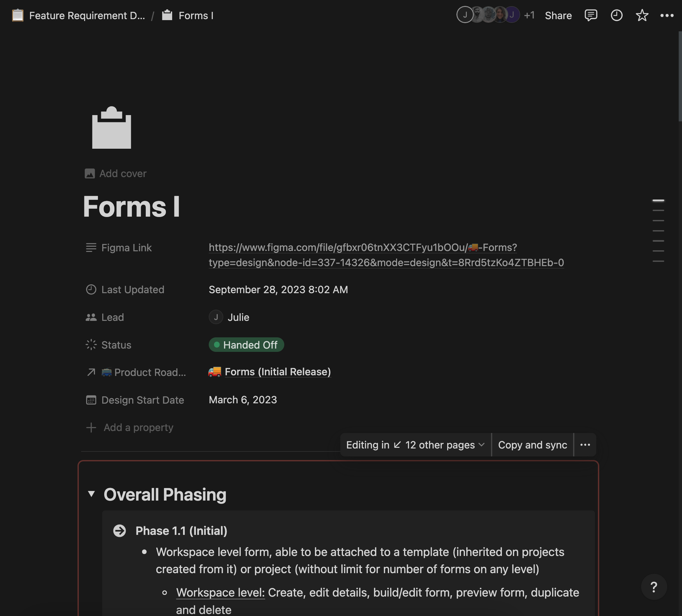The width and height of the screenshot is (682, 616).
Task: Click the first table-of-contents outline marker
Action: (x=658, y=200)
